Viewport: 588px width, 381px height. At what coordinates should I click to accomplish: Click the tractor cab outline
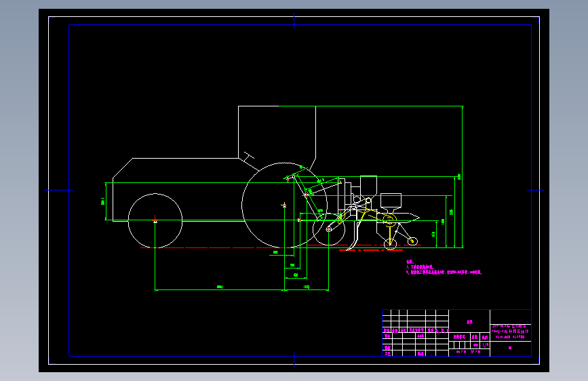[277, 138]
